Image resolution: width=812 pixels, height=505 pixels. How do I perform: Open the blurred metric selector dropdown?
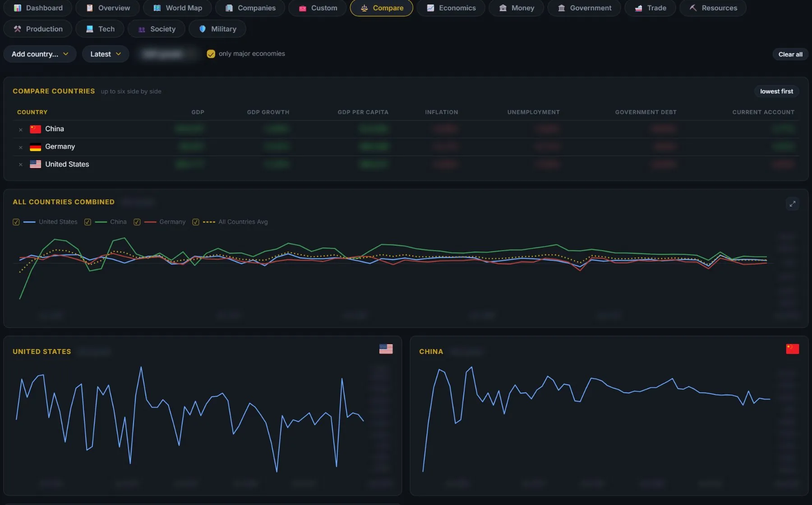[168, 54]
